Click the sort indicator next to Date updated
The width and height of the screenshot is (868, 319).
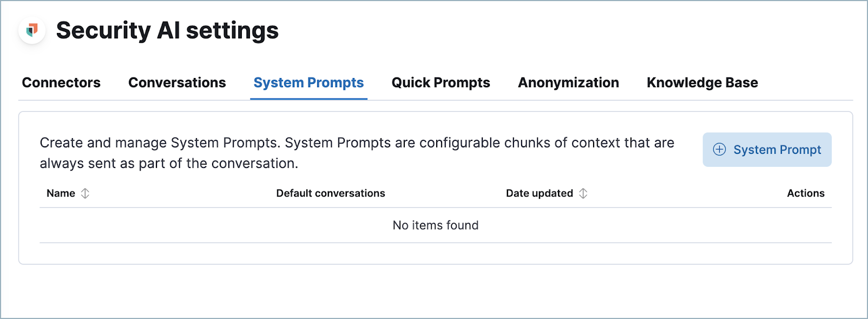(583, 193)
